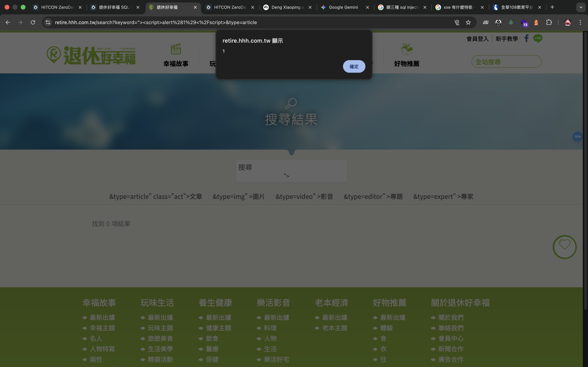Click 會員登入 link
Image resolution: width=588 pixels, height=367 pixels.
pos(477,39)
